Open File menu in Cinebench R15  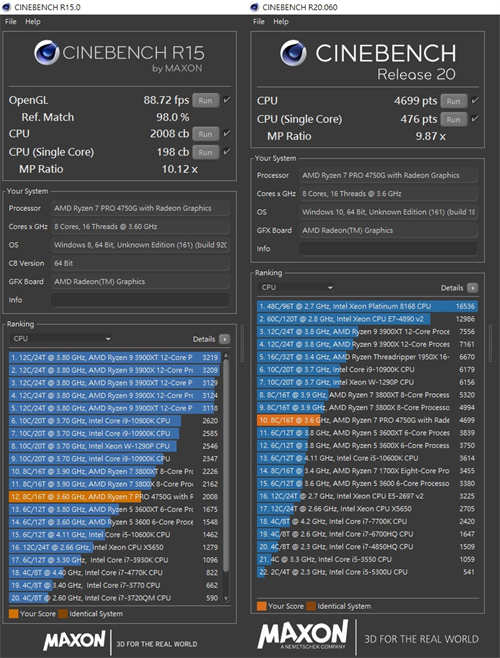[x=10, y=21]
